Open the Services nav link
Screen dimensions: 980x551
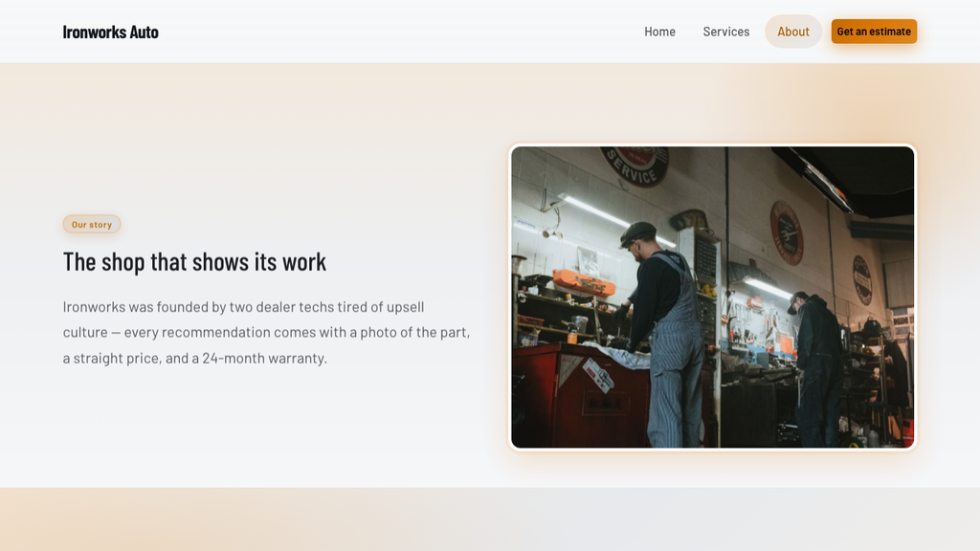click(x=725, y=32)
